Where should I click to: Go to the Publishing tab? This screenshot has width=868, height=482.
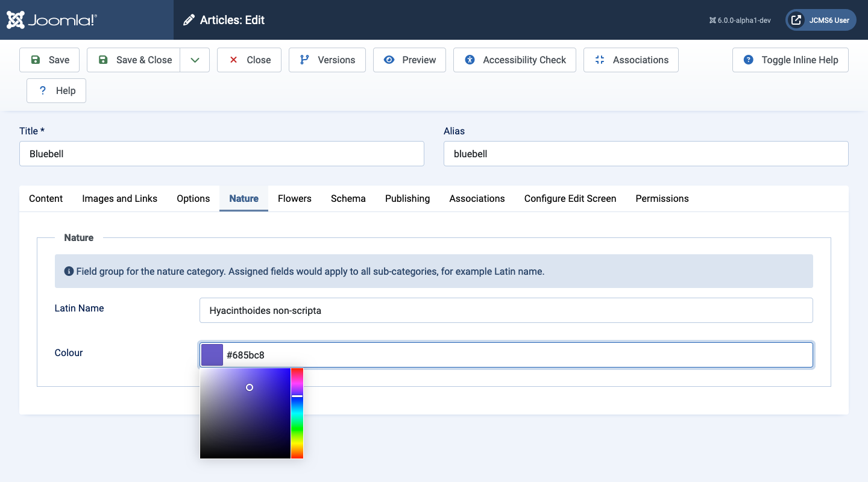click(407, 198)
